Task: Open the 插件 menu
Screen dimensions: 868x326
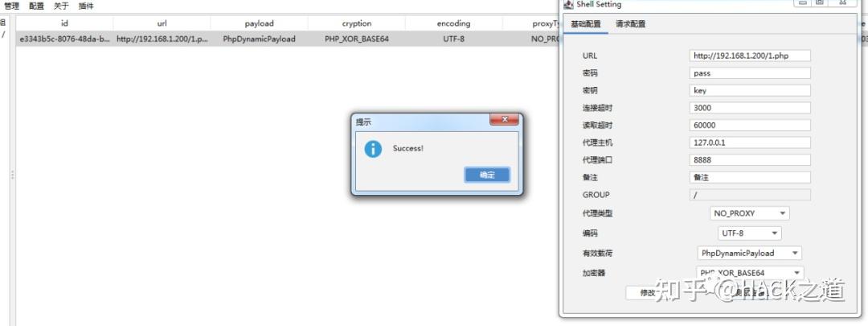Action: tap(86, 6)
